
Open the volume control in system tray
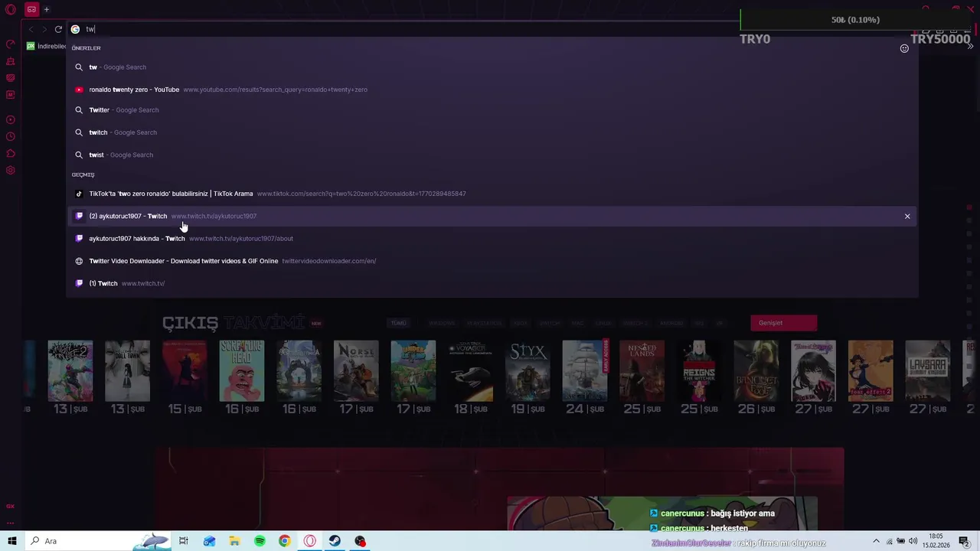913,541
